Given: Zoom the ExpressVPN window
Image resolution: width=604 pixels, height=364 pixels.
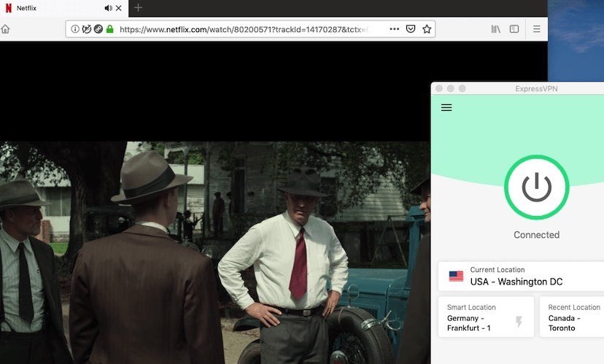Looking at the screenshot, I should (462, 88).
